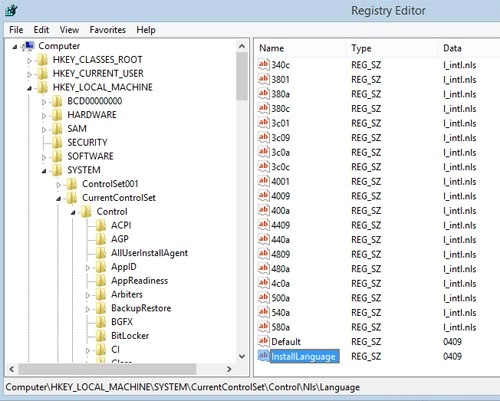
Task: Click the SOFTWARE folder icon
Action: tap(57, 156)
